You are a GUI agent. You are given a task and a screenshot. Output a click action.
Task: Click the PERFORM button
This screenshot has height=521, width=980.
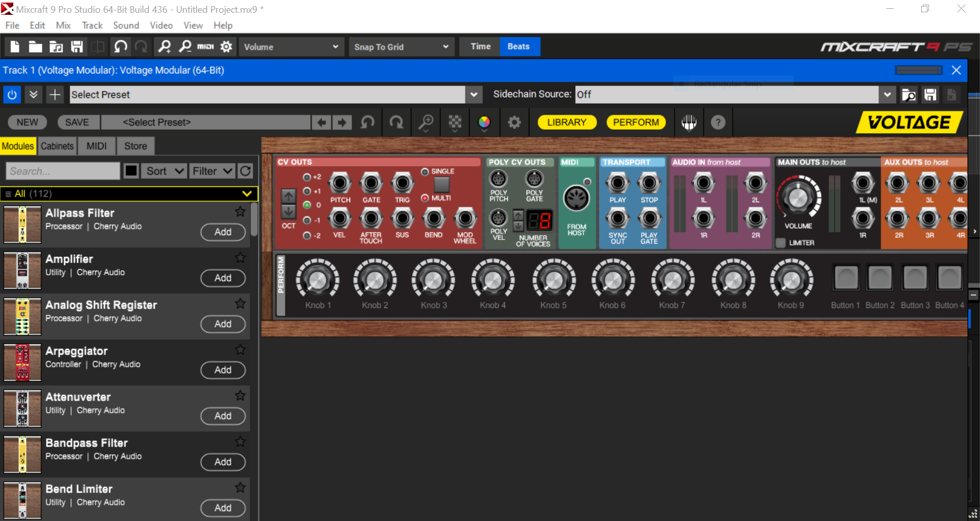point(636,123)
